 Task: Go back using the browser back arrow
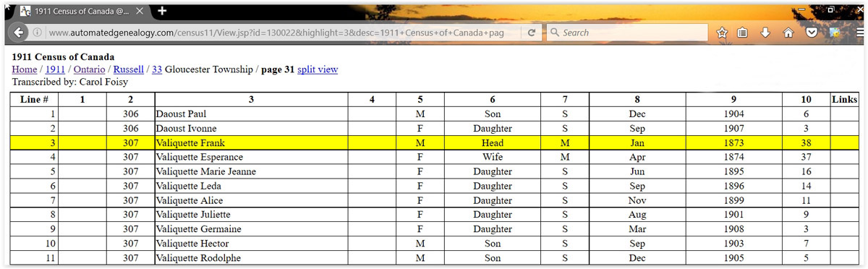[17, 33]
